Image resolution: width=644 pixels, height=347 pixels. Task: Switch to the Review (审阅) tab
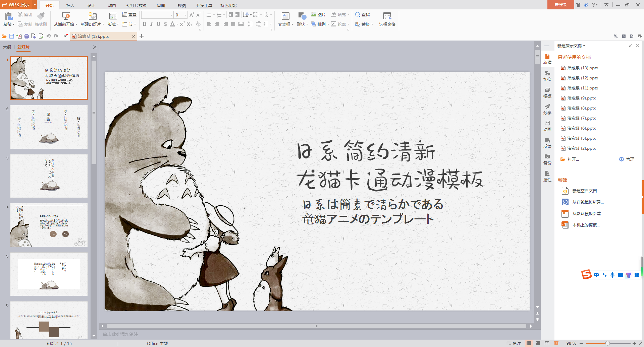(161, 5)
